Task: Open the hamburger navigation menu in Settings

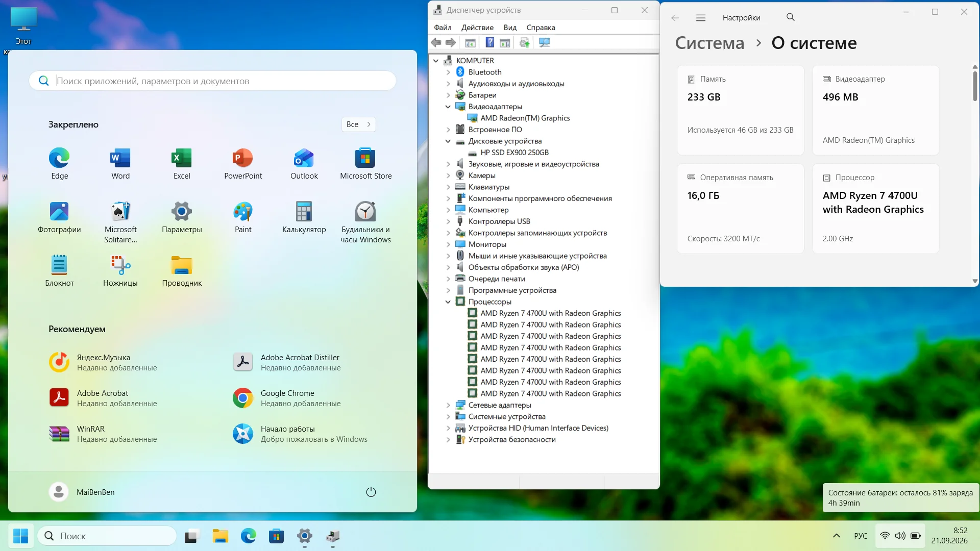Action: pyautogui.click(x=701, y=17)
